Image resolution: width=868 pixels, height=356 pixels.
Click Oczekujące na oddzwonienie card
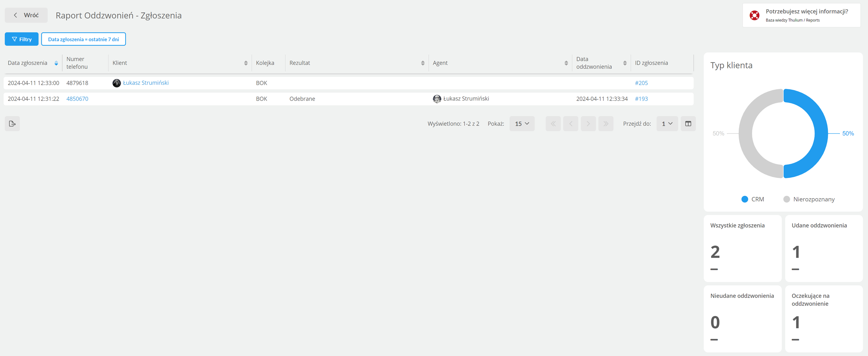pos(824,319)
